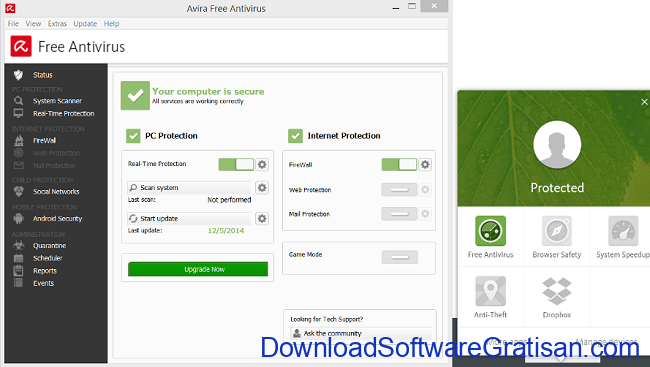Click the Scan system button
This screenshot has width=650, height=367.
(x=189, y=188)
